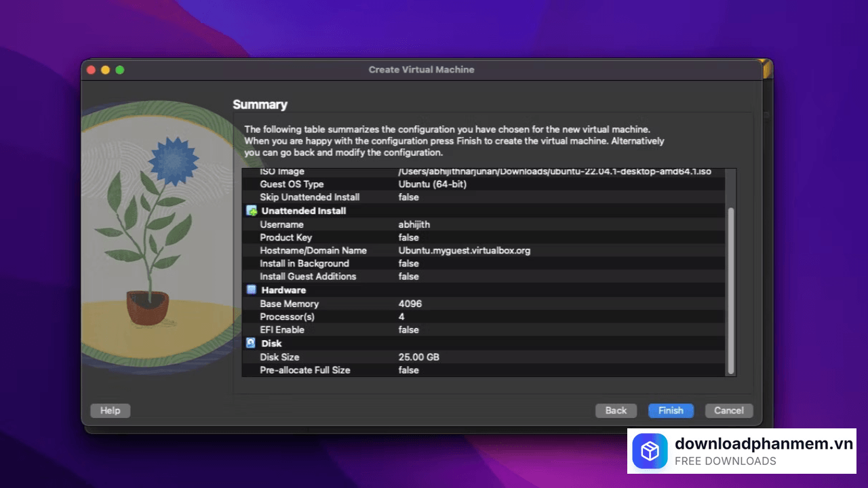
Task: Select the EFI Enable row
Action: [x=407, y=329]
